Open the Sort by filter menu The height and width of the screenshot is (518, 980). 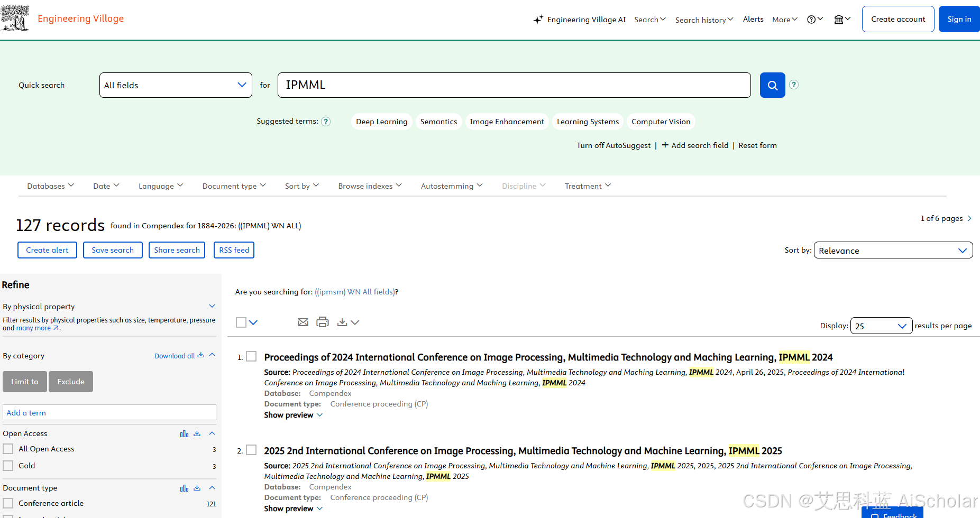302,186
